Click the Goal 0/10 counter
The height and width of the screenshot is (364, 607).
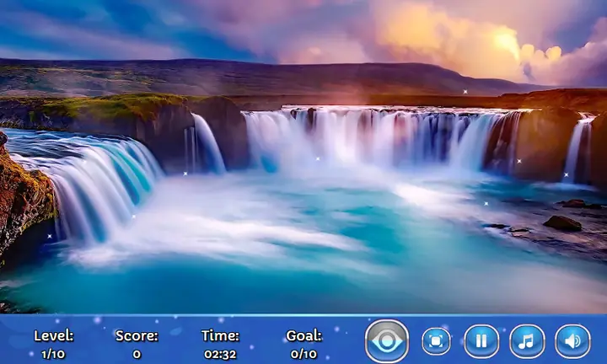pyautogui.click(x=303, y=345)
